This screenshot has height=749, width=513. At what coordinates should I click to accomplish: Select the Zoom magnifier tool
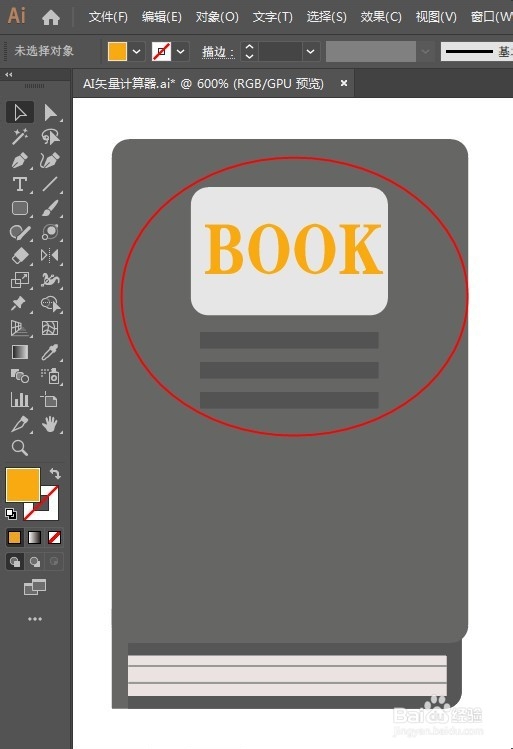click(20, 448)
